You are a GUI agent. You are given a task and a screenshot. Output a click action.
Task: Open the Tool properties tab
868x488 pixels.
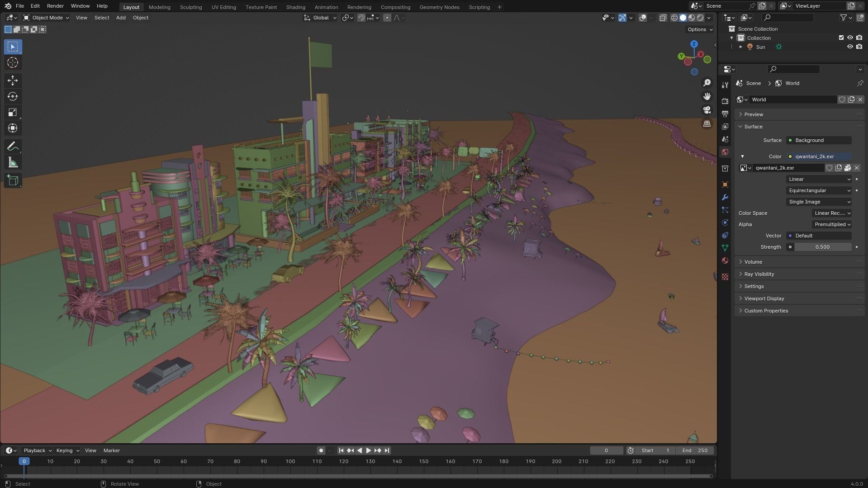[725, 85]
